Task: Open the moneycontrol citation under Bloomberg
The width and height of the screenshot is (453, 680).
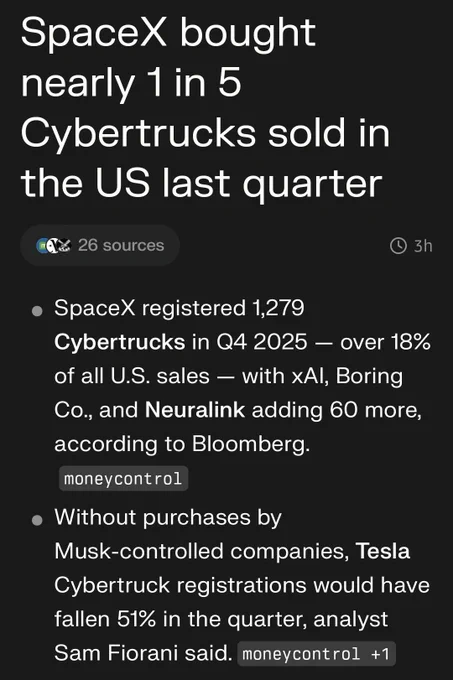Action: pyautogui.click(x=123, y=479)
